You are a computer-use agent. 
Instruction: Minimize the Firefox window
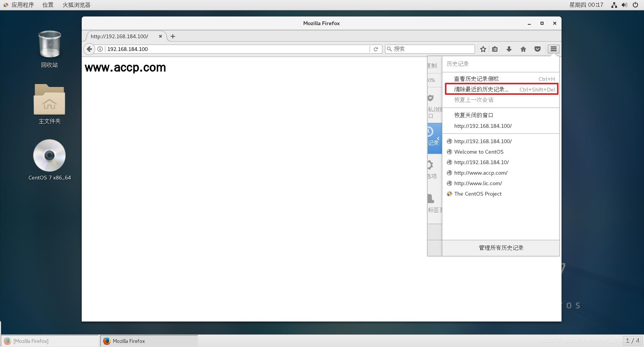(x=529, y=23)
